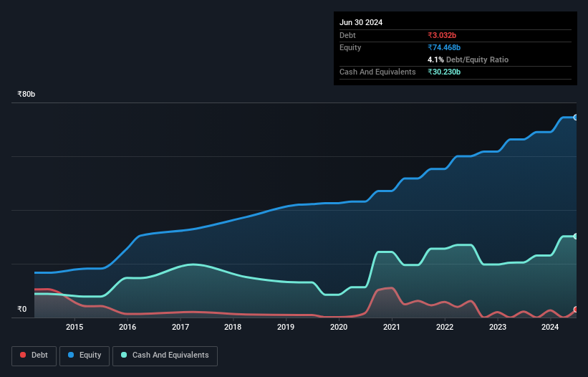This screenshot has height=377, width=588.
Task: Click the 2024 x-axis label
Action: (550, 327)
